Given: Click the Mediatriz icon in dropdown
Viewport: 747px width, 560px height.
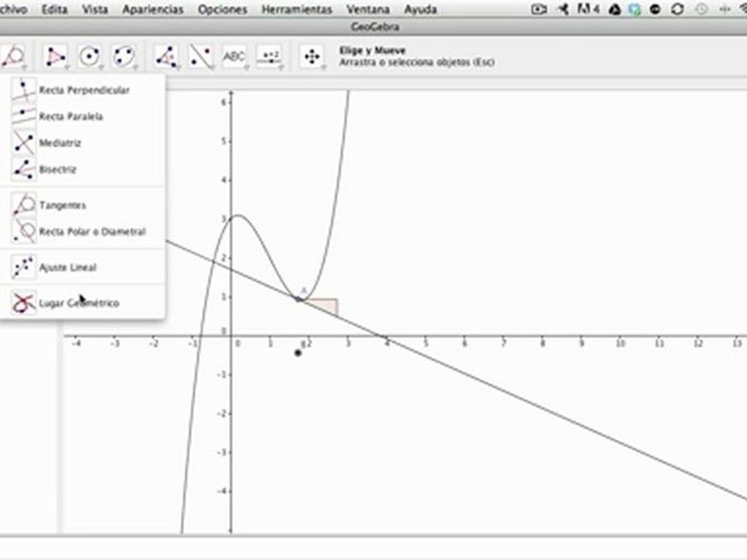Looking at the screenshot, I should click(23, 143).
